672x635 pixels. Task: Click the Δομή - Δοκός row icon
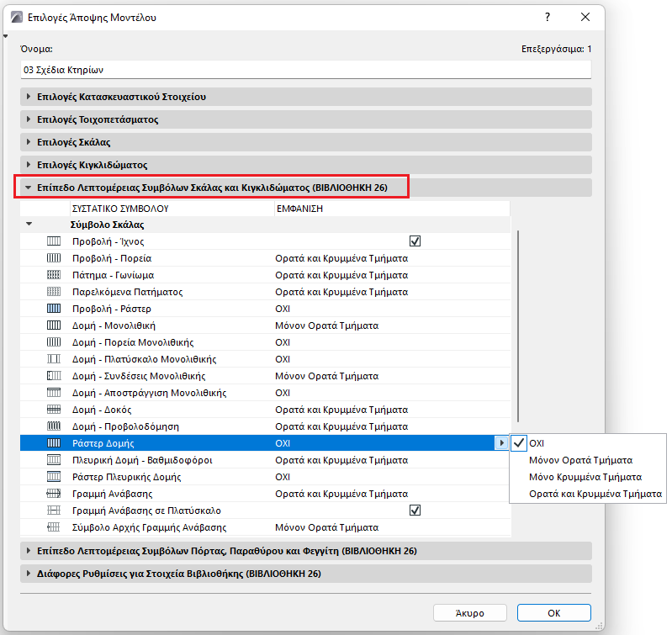(x=54, y=410)
